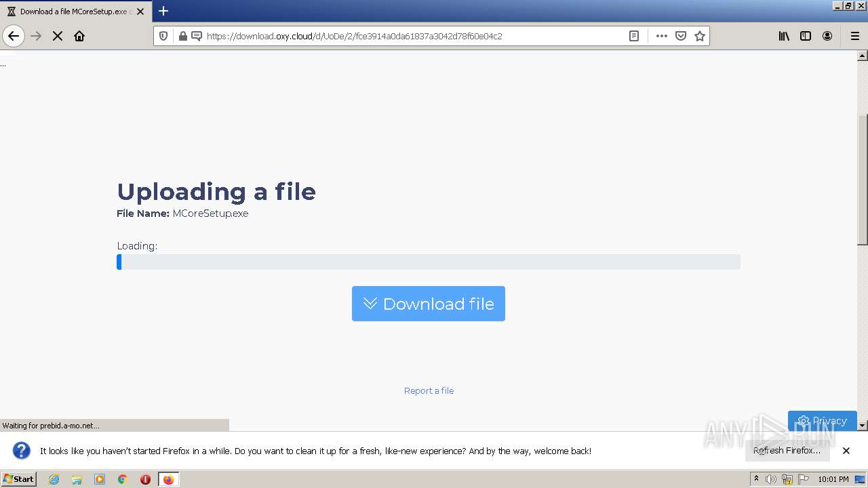Close the MCoreSetup.exe download tab
Viewport: 868px width, 488px height.
click(x=140, y=12)
